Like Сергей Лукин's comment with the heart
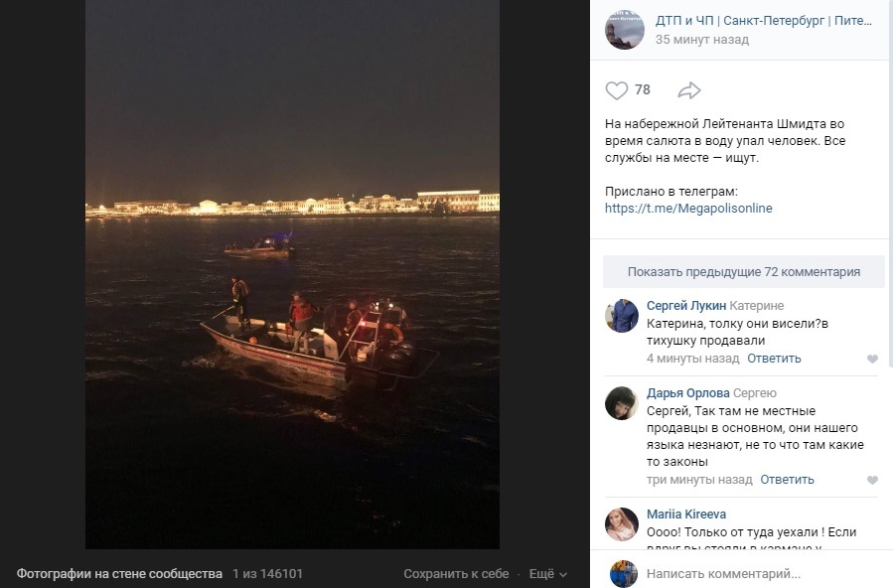The height and width of the screenshot is (588, 893). point(872,359)
